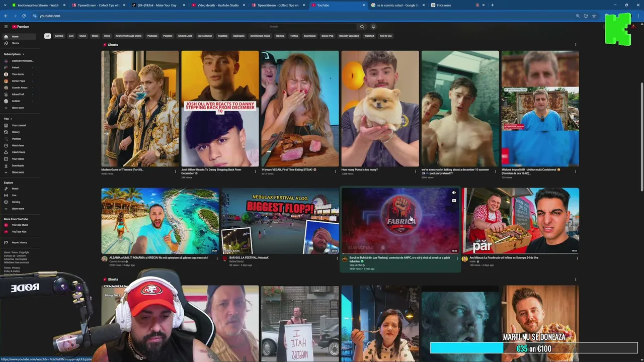This screenshot has height=362, width=644.
Task: Open the Pomeranian puppy short thumbnail
Action: click(380, 109)
